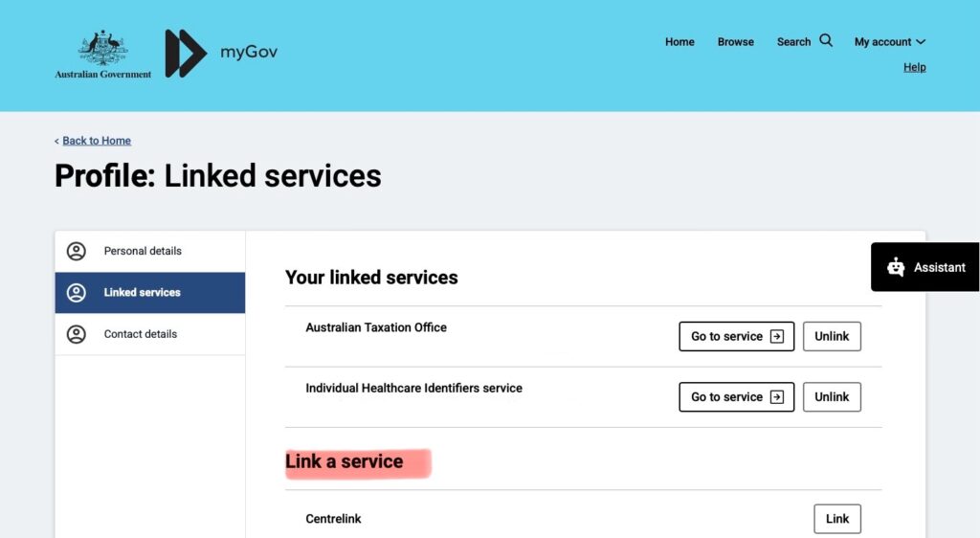Select the Personal details tab

point(150,251)
